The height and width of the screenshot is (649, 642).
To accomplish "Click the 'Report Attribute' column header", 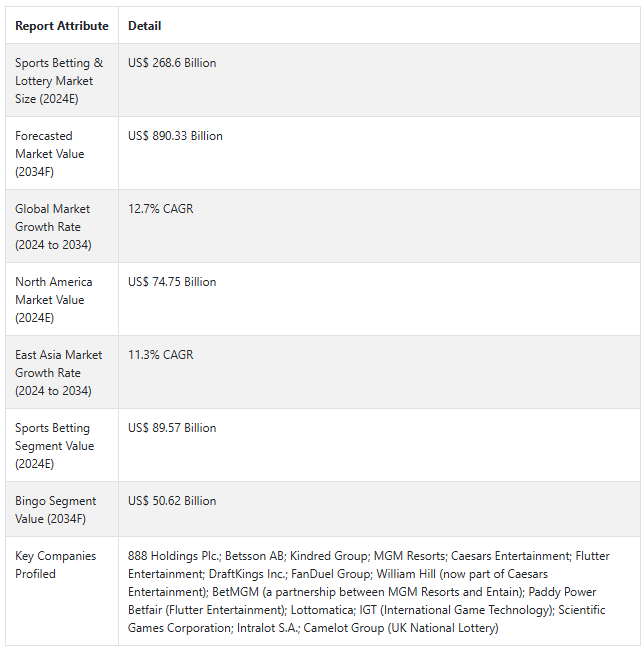I will point(62,26).
